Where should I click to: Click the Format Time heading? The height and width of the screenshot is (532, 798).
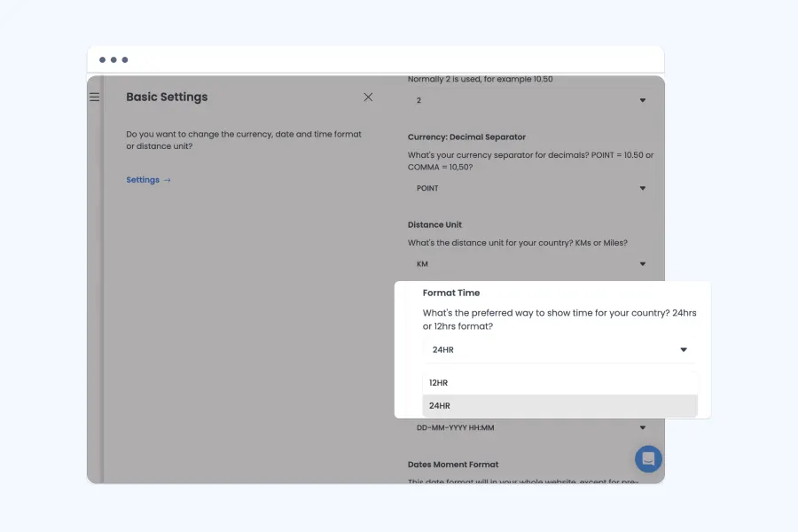[451, 293]
